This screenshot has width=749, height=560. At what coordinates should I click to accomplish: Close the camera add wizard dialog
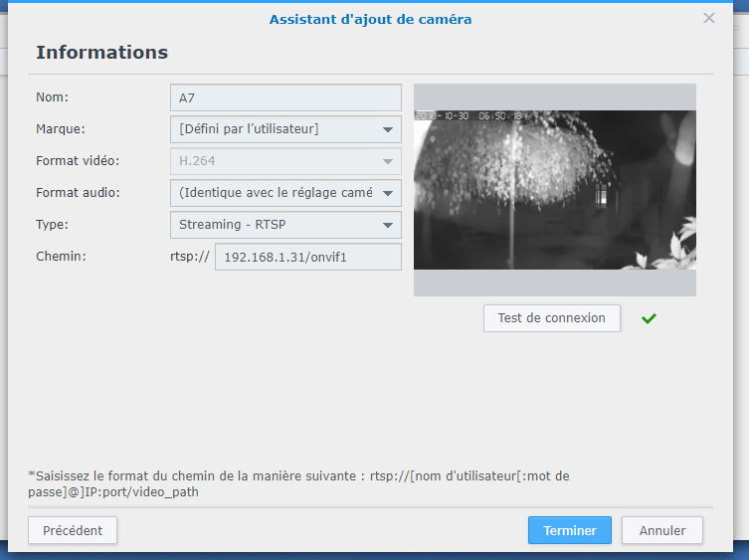pos(709,18)
